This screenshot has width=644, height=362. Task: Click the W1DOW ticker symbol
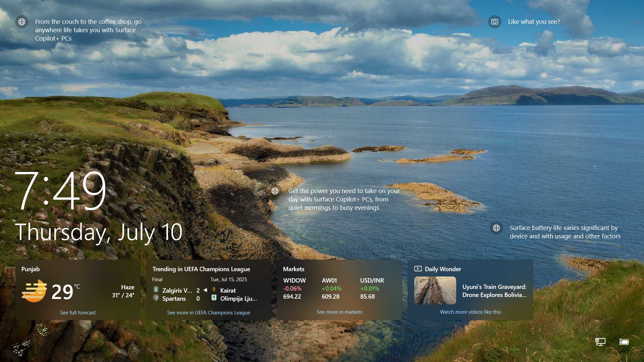[294, 280]
